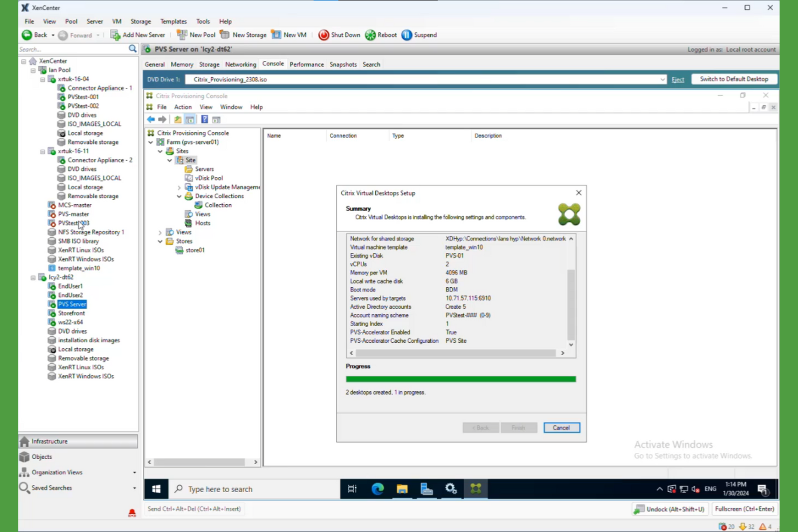Click the New VM toolbar icon
Viewport: 798px width, 532px height.
(x=276, y=35)
